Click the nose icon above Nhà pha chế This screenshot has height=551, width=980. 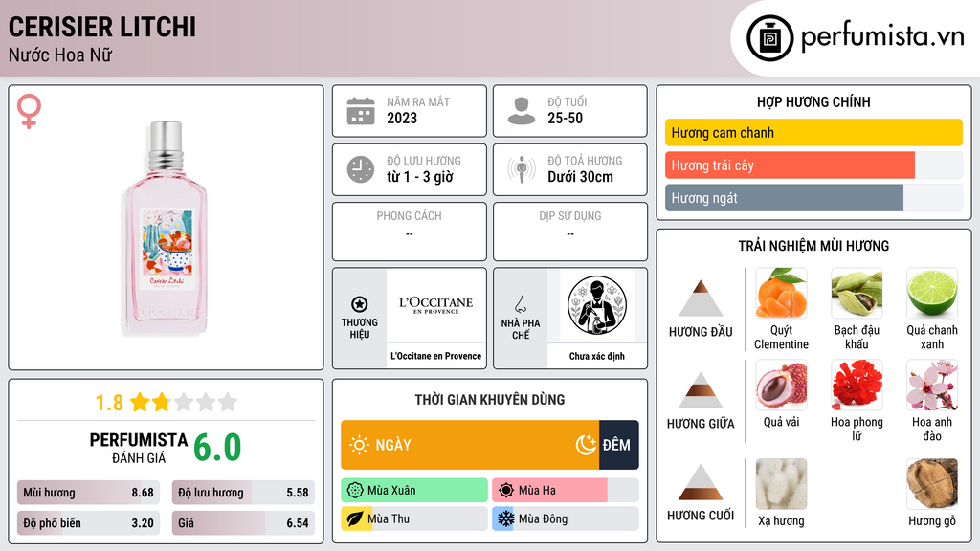coord(520,304)
